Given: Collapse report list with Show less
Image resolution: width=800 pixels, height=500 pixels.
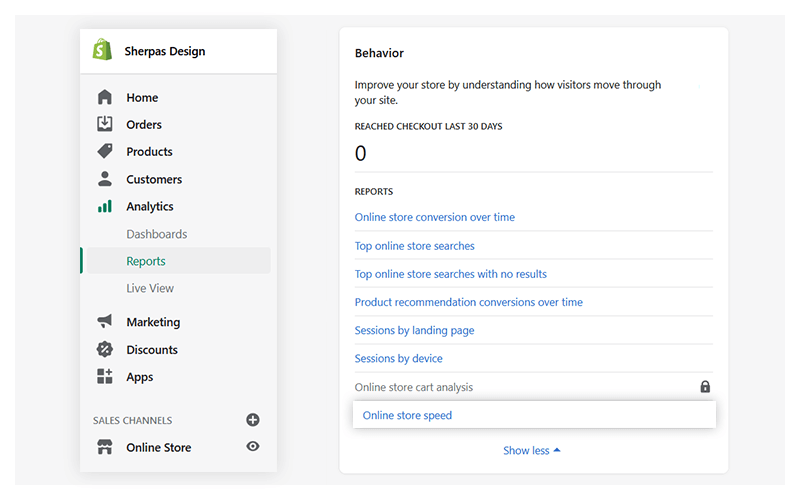Looking at the screenshot, I should pyautogui.click(x=532, y=451).
